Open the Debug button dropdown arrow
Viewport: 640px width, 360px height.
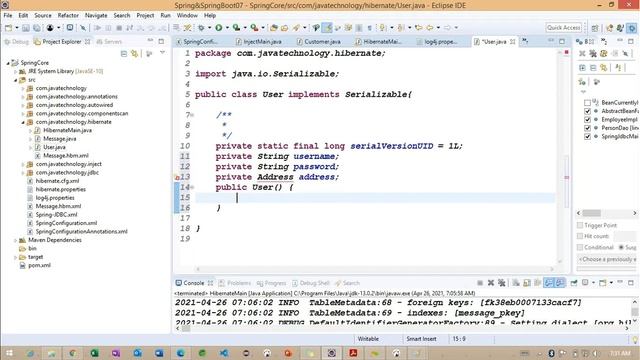[209, 28]
